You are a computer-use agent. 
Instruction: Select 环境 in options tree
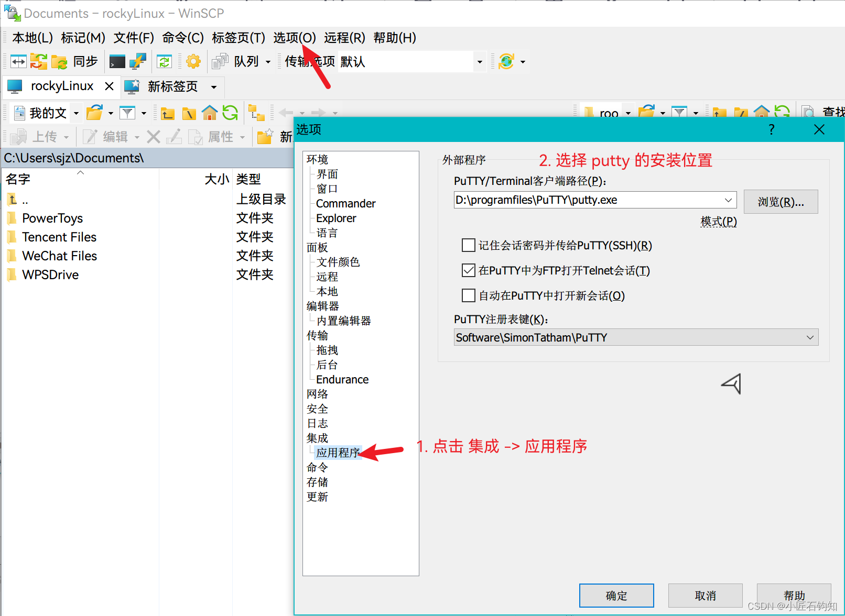317,159
